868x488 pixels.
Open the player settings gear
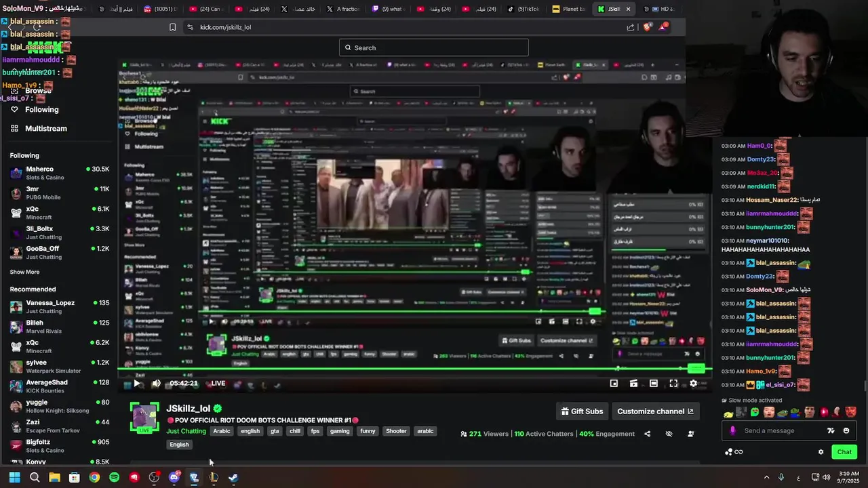click(693, 384)
